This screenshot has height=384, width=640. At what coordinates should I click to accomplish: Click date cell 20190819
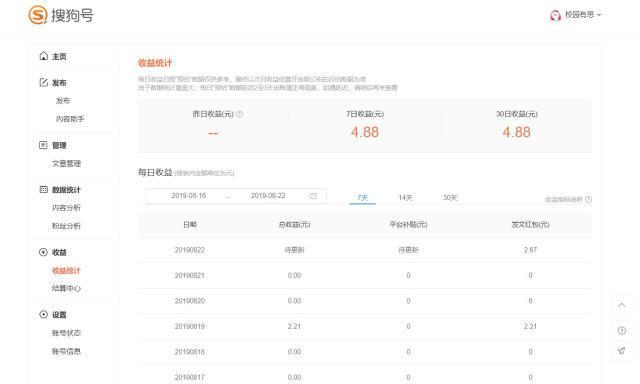click(190, 326)
